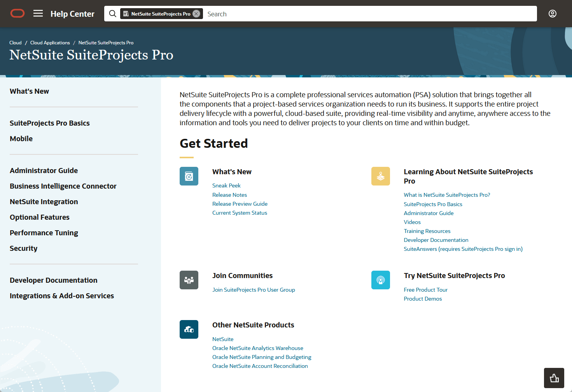Open NetSuite Integration sidebar item
Screen dimensions: 572x392
point(44,202)
